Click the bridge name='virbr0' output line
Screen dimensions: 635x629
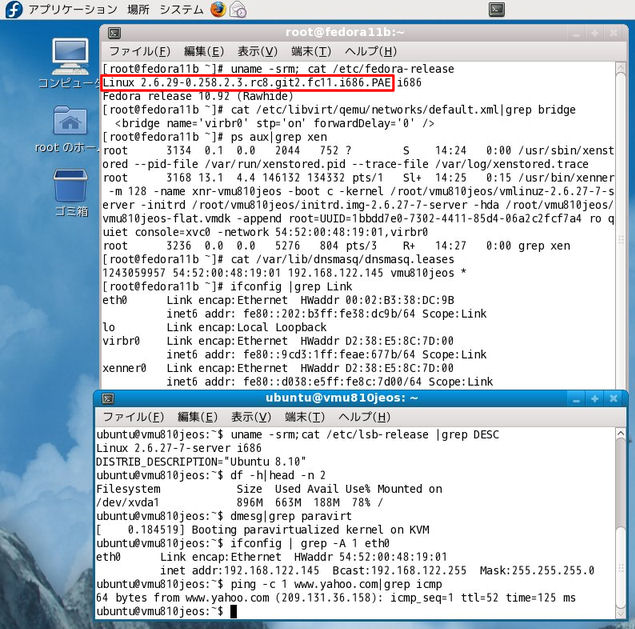[x=274, y=124]
